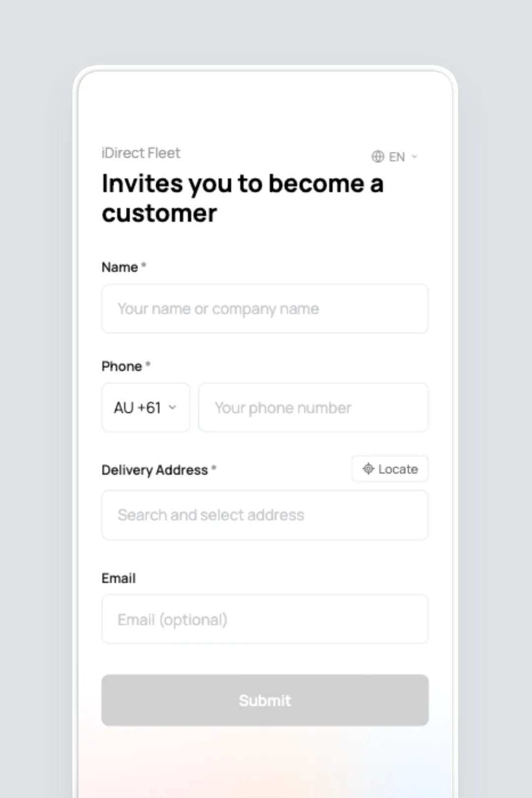Click the required asterisk next to Name
The width and height of the screenshot is (532, 798).
(144, 266)
